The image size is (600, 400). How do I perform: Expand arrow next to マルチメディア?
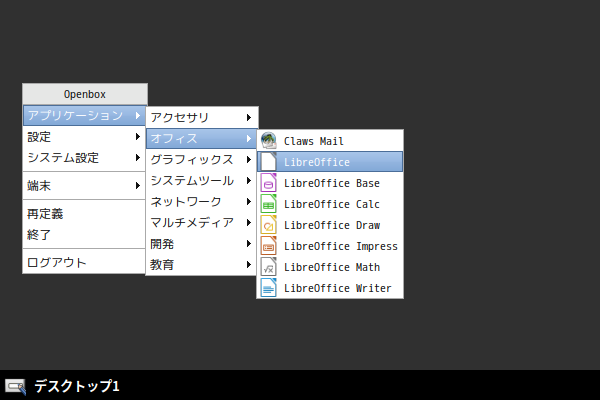249,223
